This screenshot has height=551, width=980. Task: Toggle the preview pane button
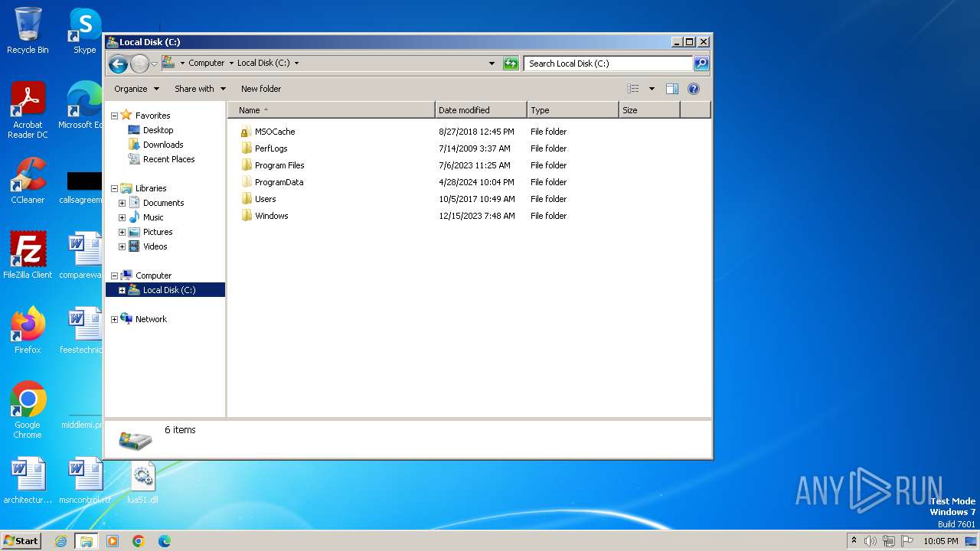(672, 89)
